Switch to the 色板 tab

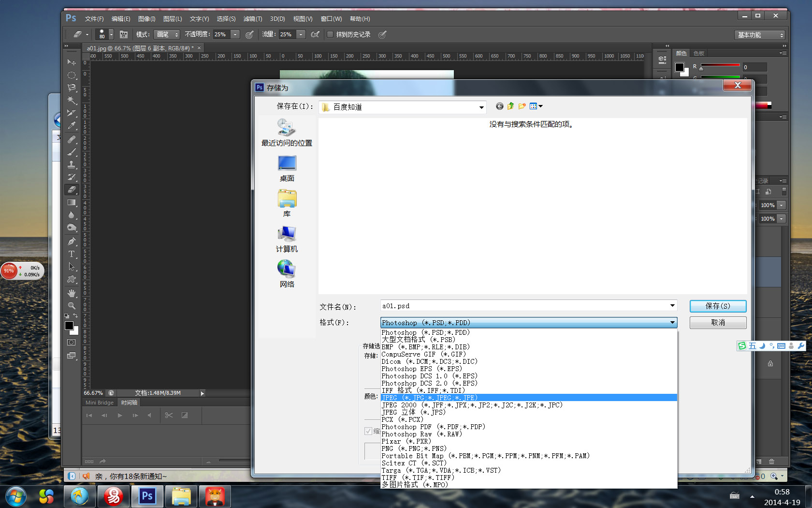(x=699, y=53)
